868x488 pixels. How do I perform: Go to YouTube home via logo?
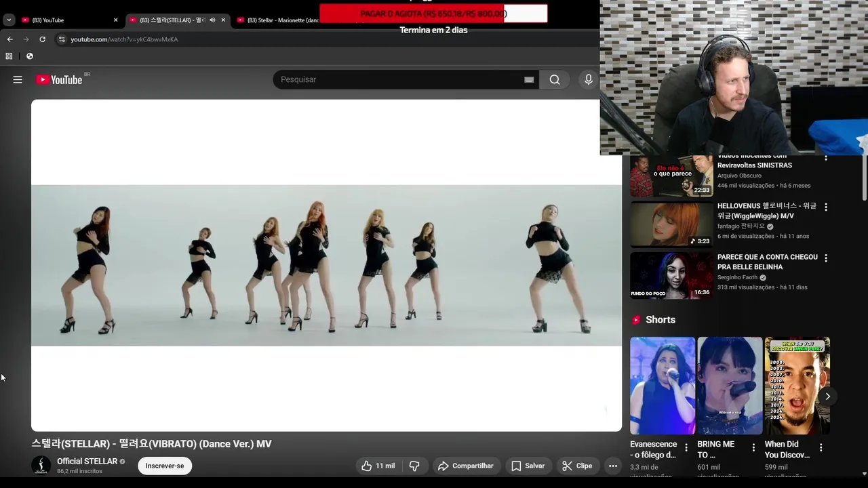59,79
